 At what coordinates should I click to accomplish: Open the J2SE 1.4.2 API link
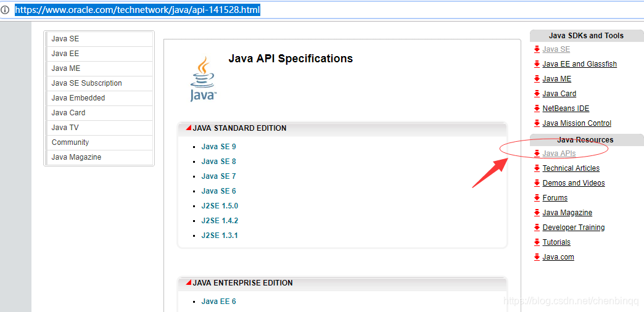(x=220, y=221)
